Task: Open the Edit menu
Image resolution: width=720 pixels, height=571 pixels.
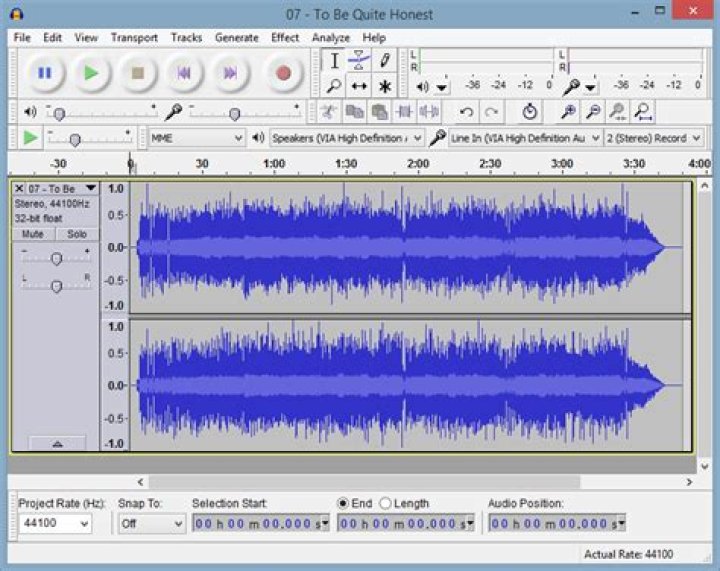Action: [x=52, y=38]
